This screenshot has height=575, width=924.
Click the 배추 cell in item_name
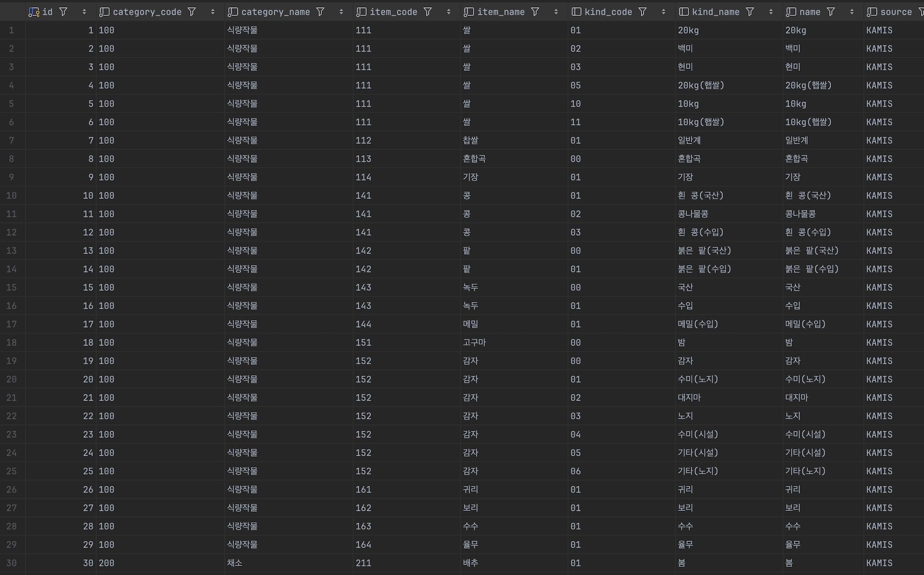(x=471, y=563)
